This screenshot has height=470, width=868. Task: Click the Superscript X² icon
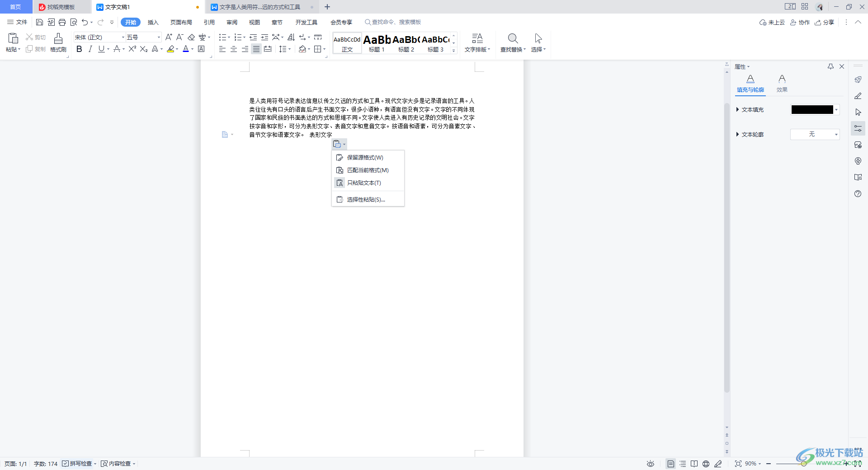(132, 49)
